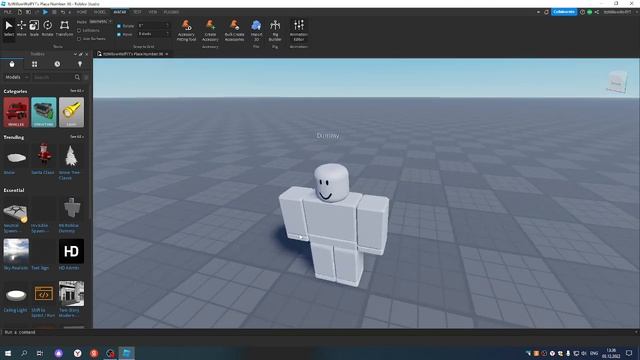Activate the Move tool
The image size is (640, 360).
pyautogui.click(x=21, y=28)
